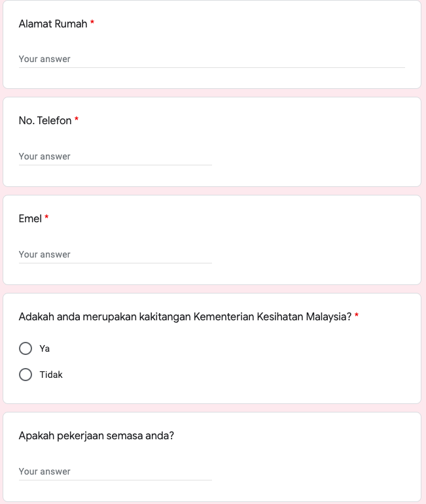Click the Emel question title
426x504 pixels.
tap(30, 218)
